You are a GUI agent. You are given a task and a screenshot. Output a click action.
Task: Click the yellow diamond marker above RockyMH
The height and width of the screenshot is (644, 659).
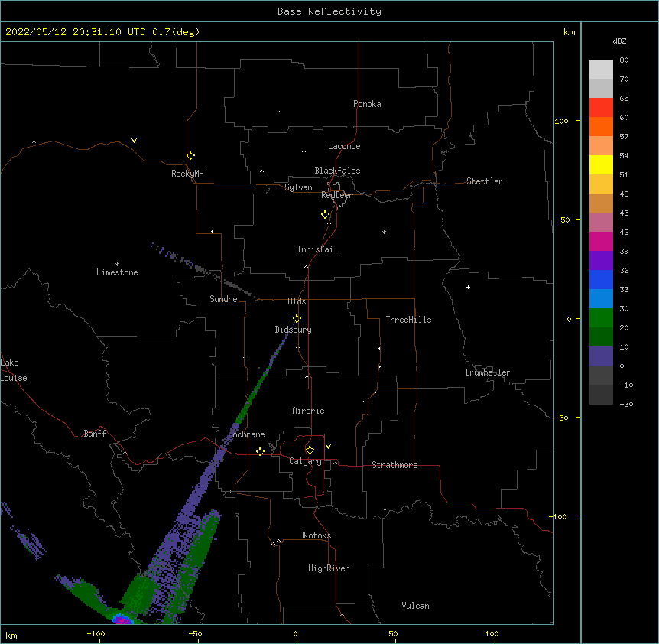click(x=190, y=156)
